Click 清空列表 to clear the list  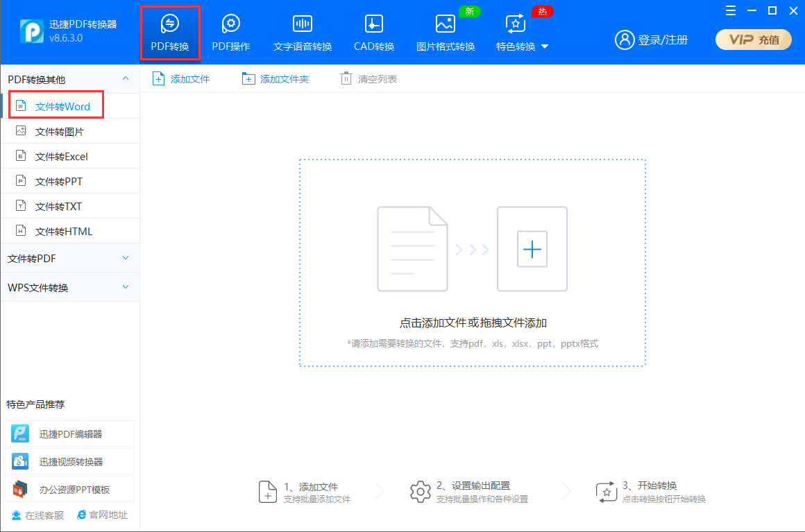coord(368,79)
